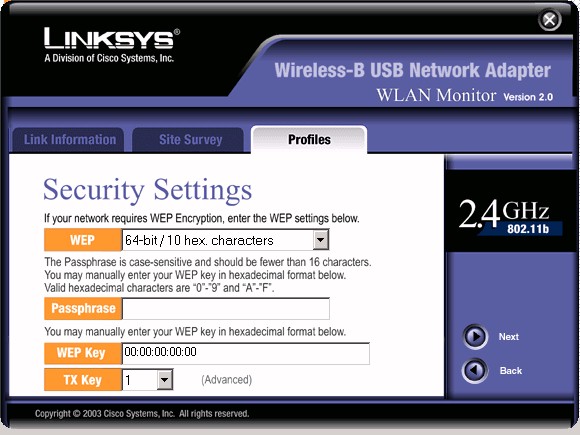
Task: Open the WEP encryption dropdown arrow
Action: click(x=320, y=240)
